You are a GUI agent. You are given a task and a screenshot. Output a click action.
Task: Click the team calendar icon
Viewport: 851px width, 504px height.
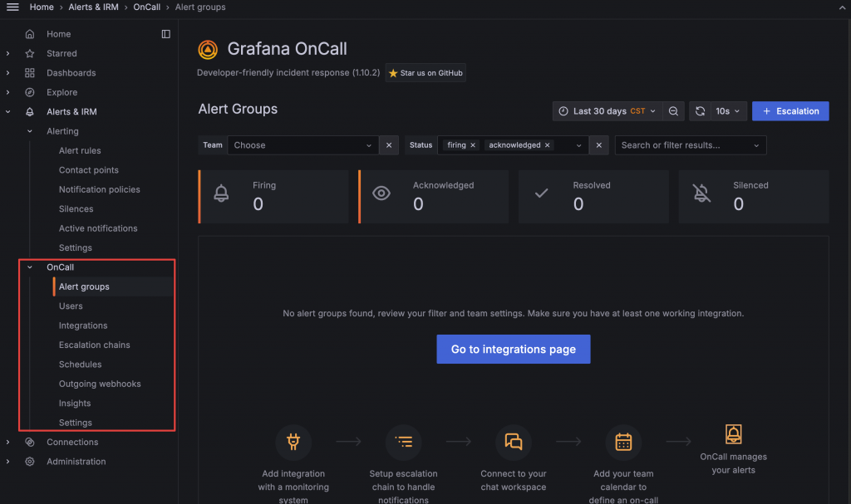tap(623, 443)
